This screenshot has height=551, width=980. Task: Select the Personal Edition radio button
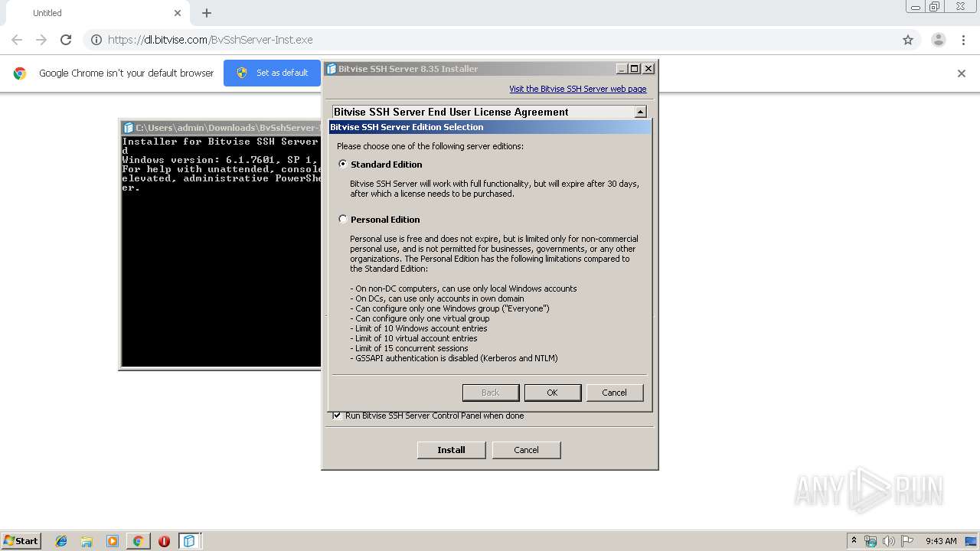coord(343,219)
